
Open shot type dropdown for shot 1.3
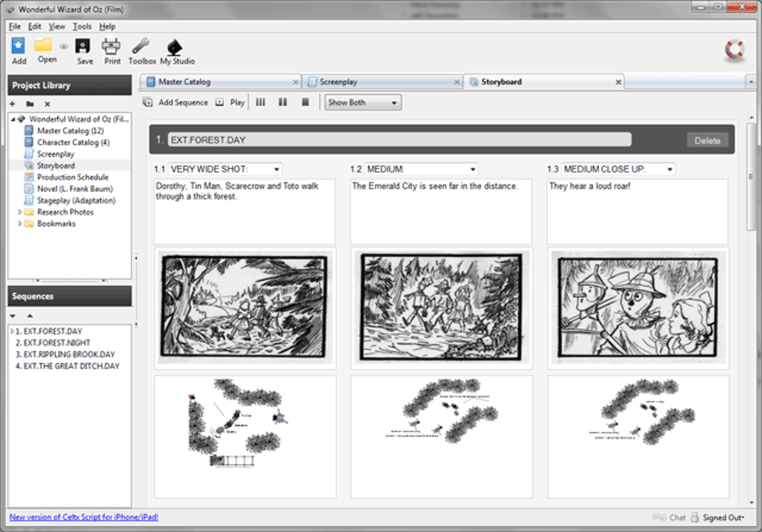point(669,169)
